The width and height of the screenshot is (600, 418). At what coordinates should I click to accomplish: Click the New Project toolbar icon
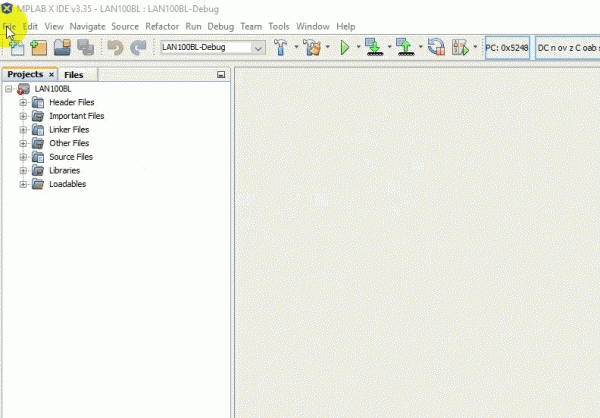(39, 48)
